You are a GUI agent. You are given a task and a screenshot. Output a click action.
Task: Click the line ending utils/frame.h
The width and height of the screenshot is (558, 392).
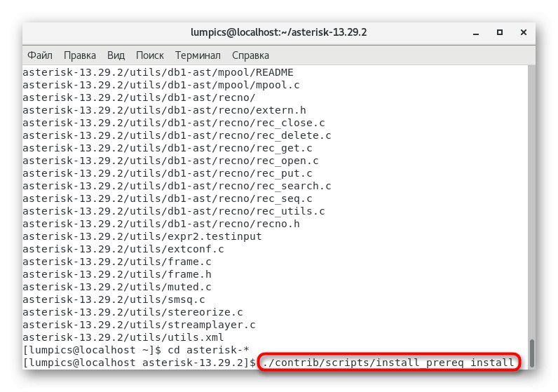coord(117,274)
